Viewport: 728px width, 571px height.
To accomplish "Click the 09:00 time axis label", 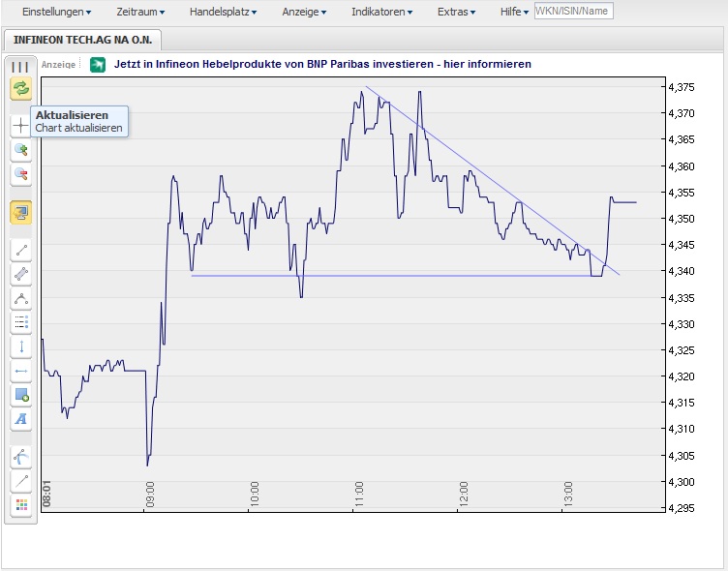I will 150,495.
